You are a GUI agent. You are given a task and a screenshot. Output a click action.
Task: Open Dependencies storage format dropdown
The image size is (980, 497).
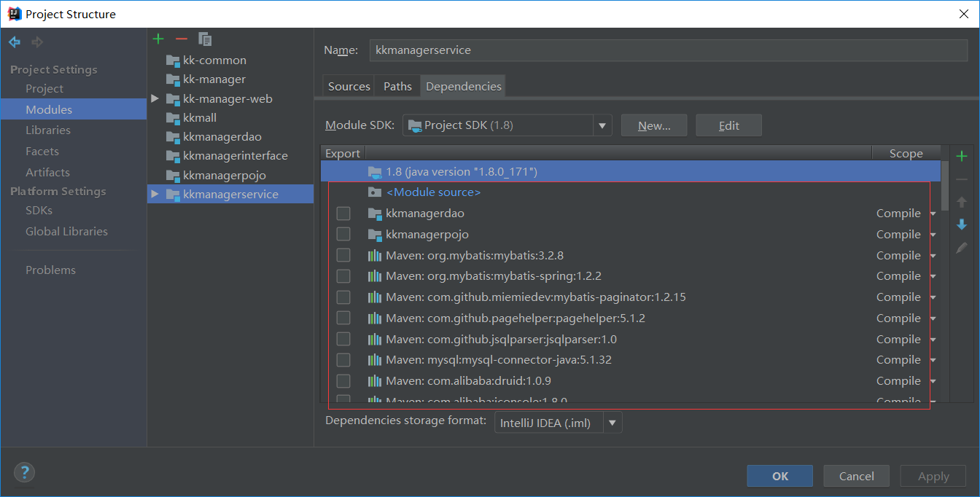pyautogui.click(x=612, y=423)
